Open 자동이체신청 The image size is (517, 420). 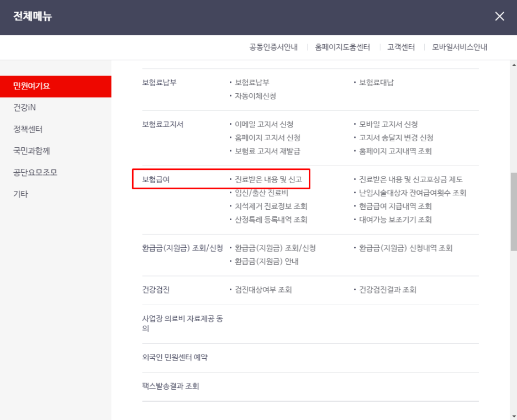pyautogui.click(x=255, y=96)
